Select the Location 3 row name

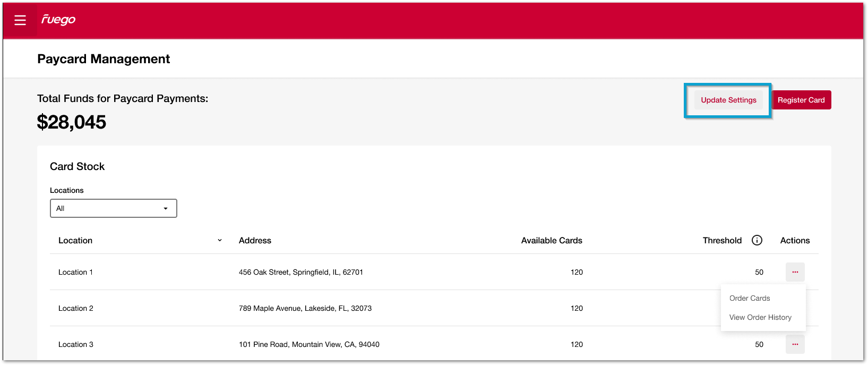[x=76, y=344]
